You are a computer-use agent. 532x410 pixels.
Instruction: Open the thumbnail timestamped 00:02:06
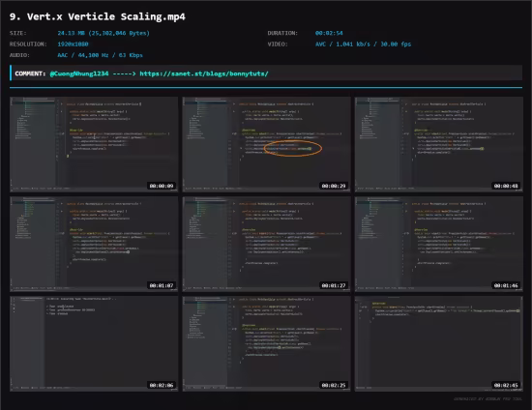coord(94,344)
